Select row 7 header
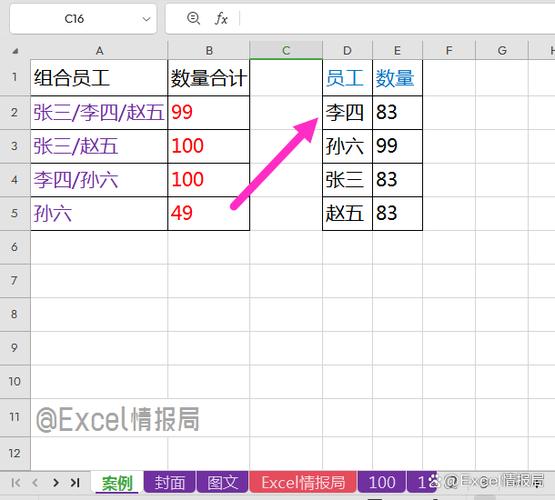The image size is (555, 500). [15, 281]
